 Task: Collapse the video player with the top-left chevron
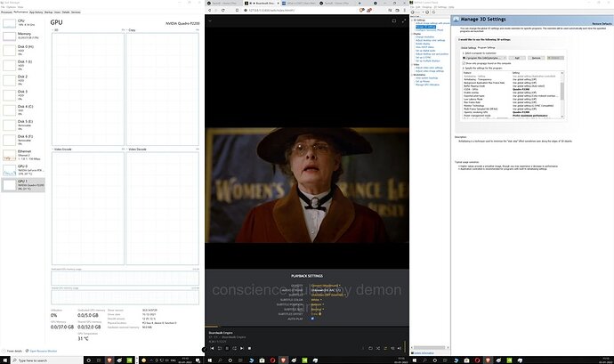pyautogui.click(x=210, y=20)
